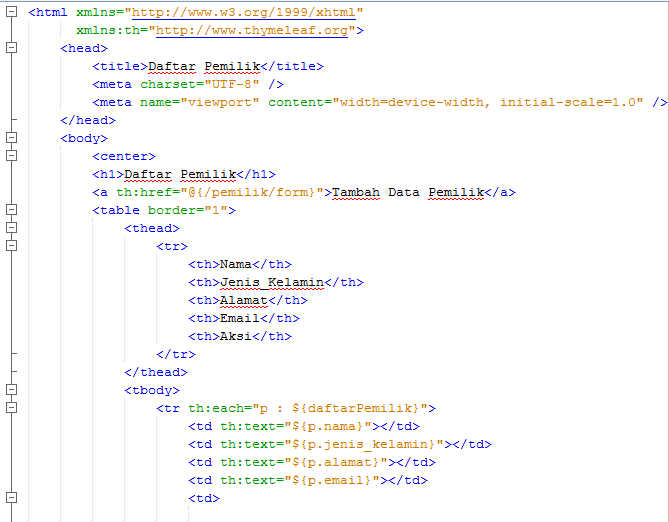Collapse the tbody fold marker
This screenshot has width=669, height=522.
pyautogui.click(x=12, y=390)
